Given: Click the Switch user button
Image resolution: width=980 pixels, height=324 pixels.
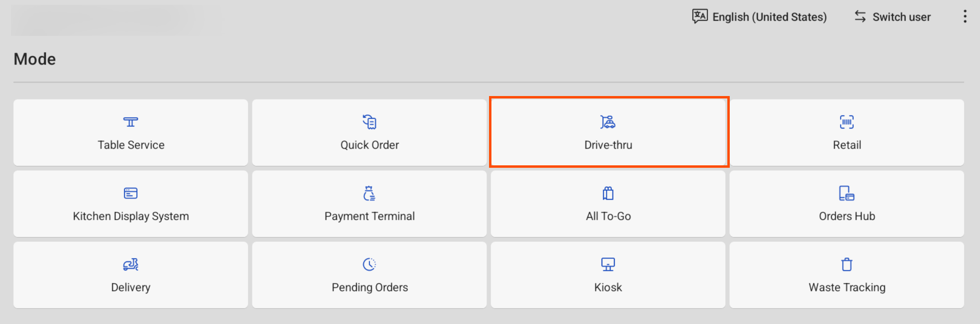Looking at the screenshot, I should (893, 17).
